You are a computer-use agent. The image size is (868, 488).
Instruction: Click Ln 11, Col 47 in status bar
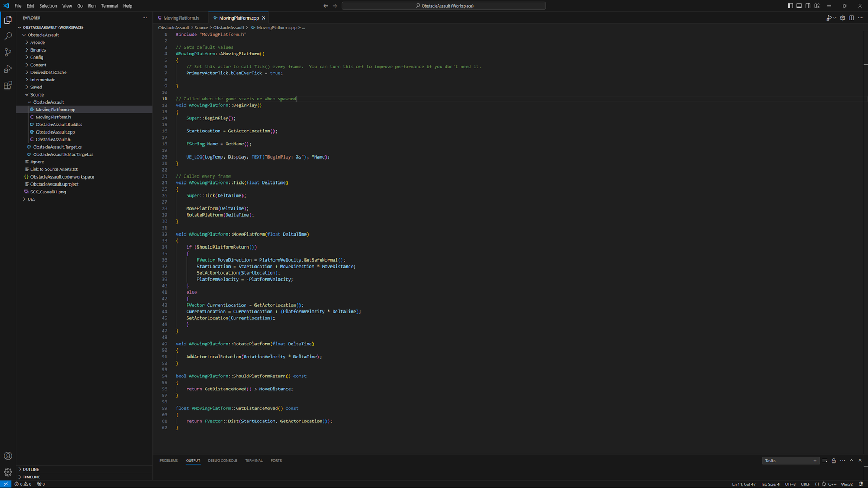(743, 484)
